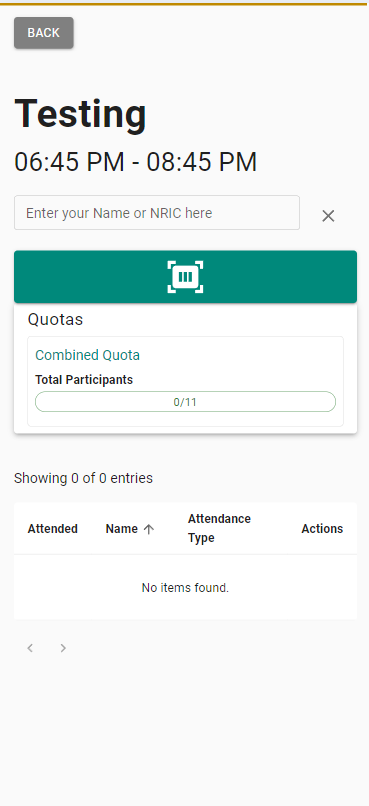Sort by Attendance Type column header

219,528
